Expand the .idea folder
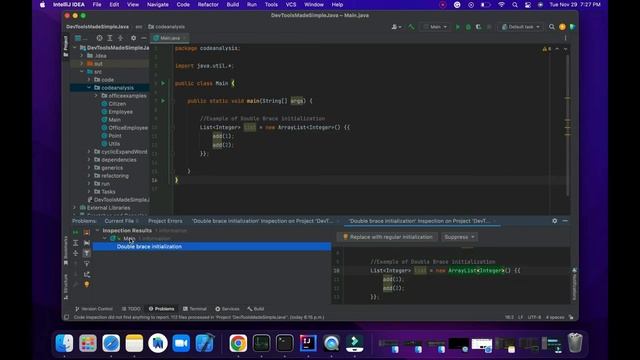The height and width of the screenshot is (360, 640). pos(82,56)
